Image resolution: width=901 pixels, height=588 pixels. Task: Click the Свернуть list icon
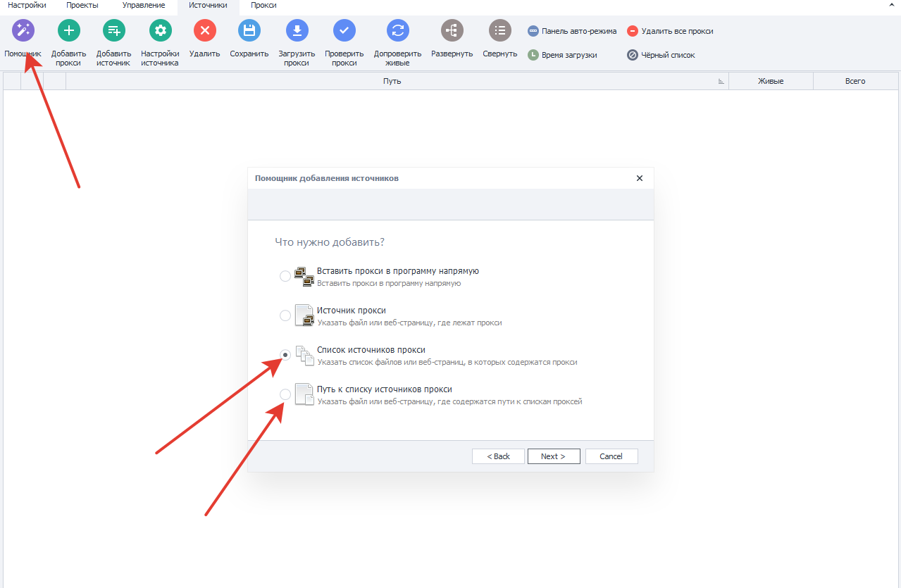(500, 30)
